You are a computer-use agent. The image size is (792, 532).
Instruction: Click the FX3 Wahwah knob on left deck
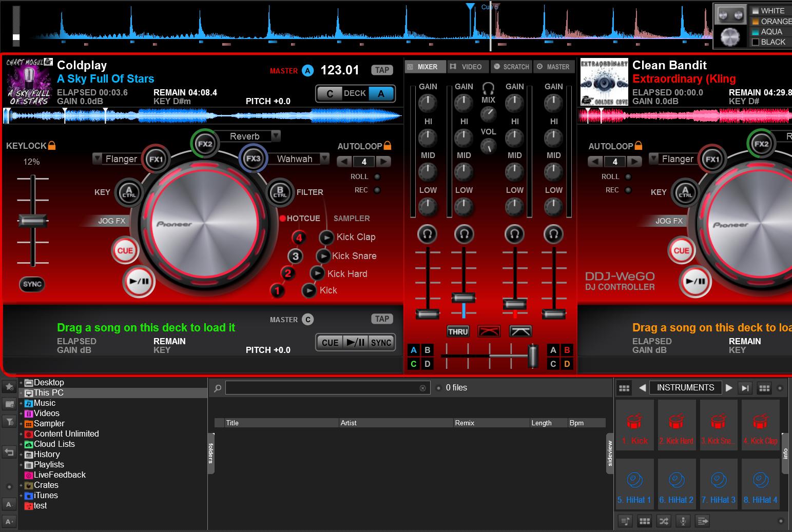253,159
